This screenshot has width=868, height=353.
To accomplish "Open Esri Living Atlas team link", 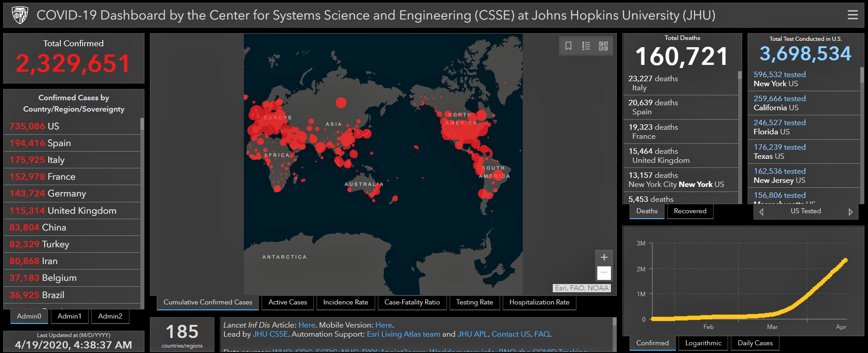I will (x=403, y=334).
